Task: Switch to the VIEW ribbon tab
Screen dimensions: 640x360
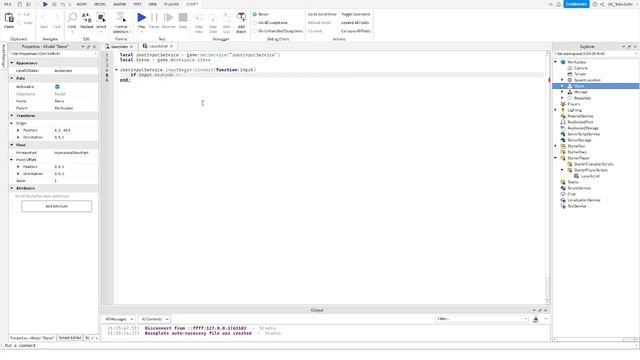Action: 153,4
